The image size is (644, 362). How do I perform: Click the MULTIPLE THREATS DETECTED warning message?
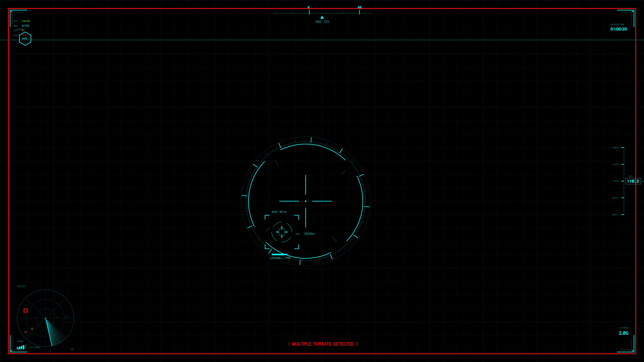coord(323,344)
